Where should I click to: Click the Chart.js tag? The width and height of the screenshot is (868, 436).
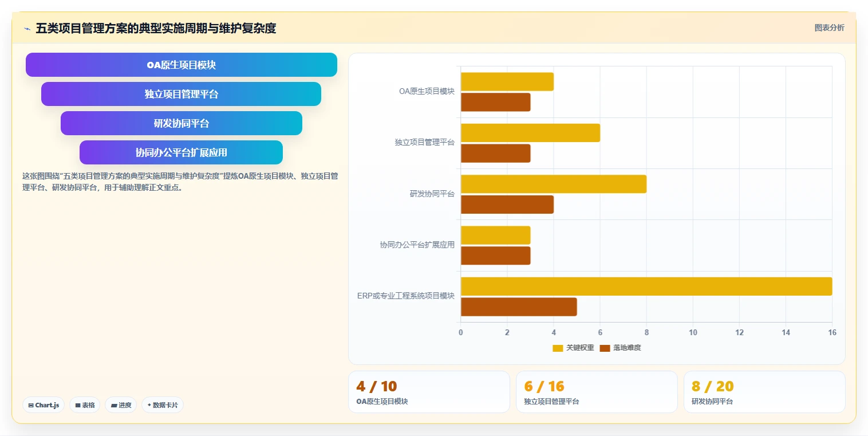(x=44, y=405)
